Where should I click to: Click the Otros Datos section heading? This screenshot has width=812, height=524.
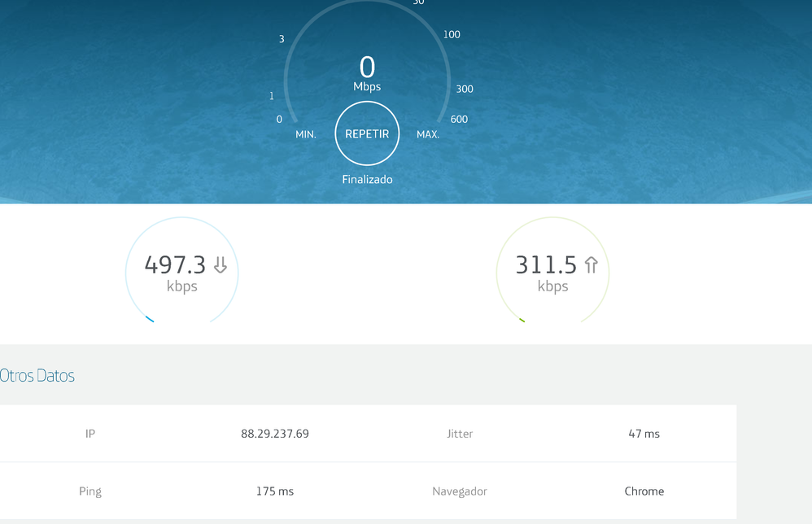point(37,376)
